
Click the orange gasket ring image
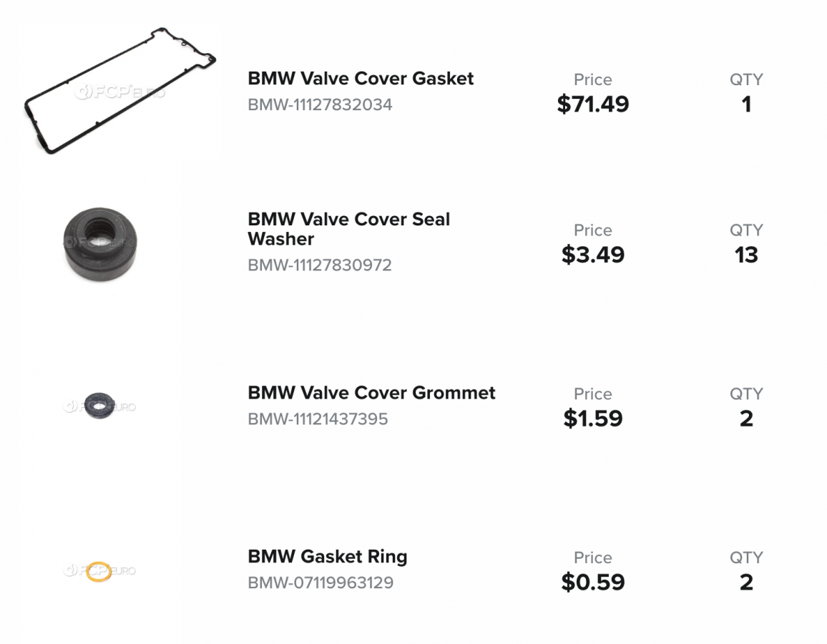pyautogui.click(x=99, y=571)
